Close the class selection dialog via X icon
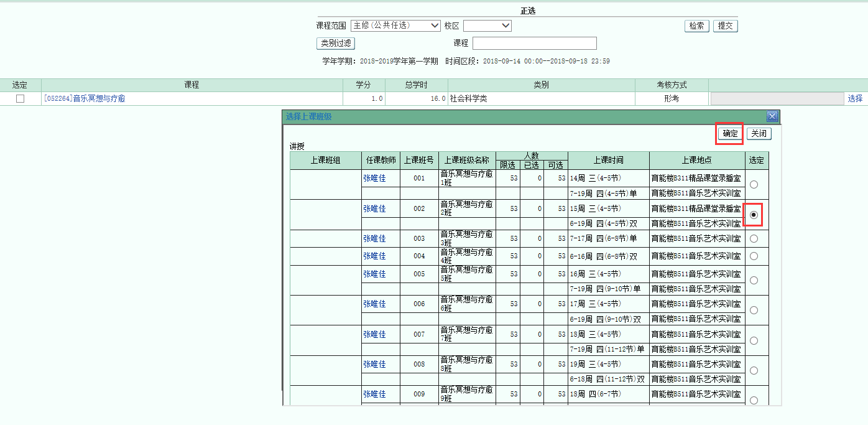868x425 pixels. click(772, 116)
